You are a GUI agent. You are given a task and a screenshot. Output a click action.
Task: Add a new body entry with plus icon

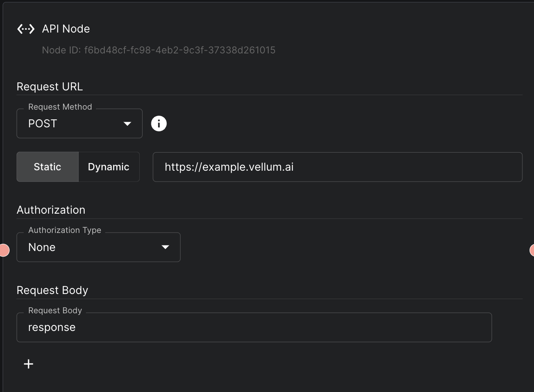pyautogui.click(x=29, y=364)
